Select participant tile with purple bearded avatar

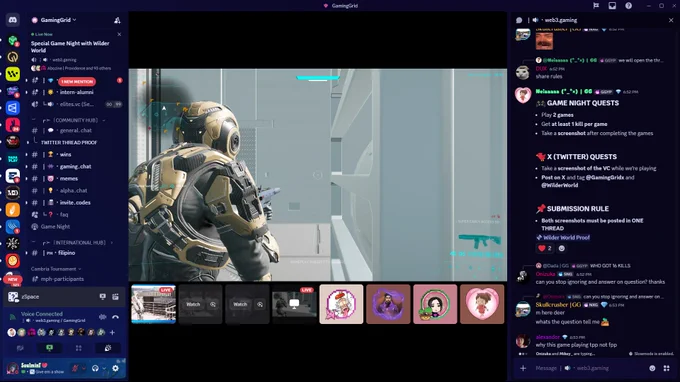(388, 304)
